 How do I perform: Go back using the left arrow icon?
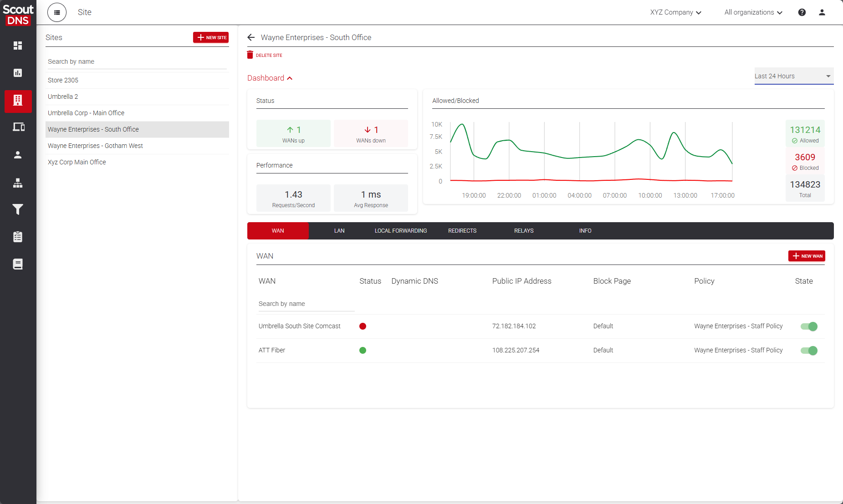251,37
